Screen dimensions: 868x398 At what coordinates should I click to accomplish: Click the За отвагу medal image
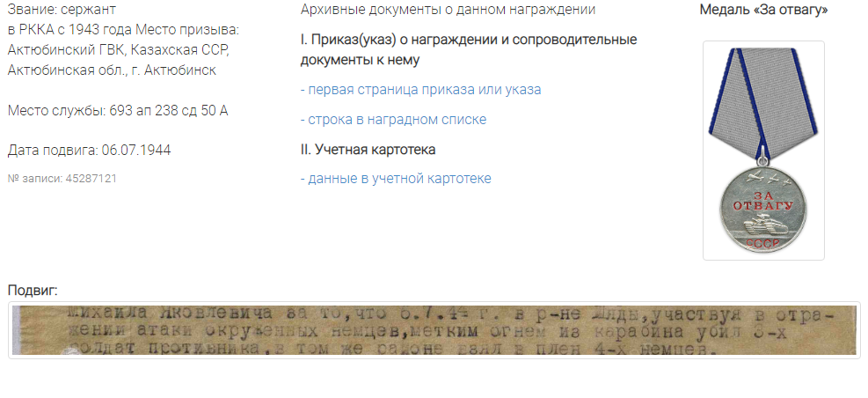pyautogui.click(x=763, y=151)
